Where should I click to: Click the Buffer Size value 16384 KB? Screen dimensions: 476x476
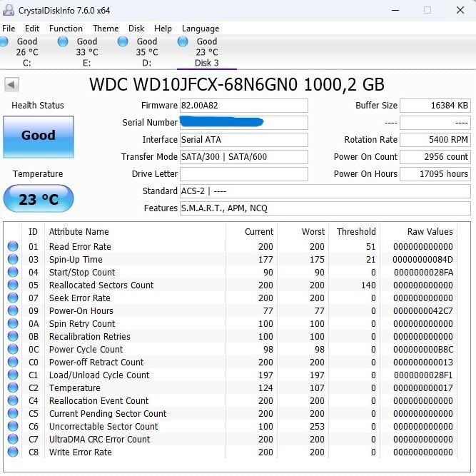(435, 106)
